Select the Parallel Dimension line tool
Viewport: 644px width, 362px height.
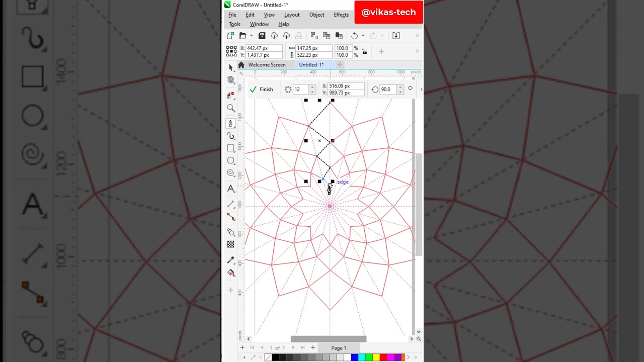231,204
